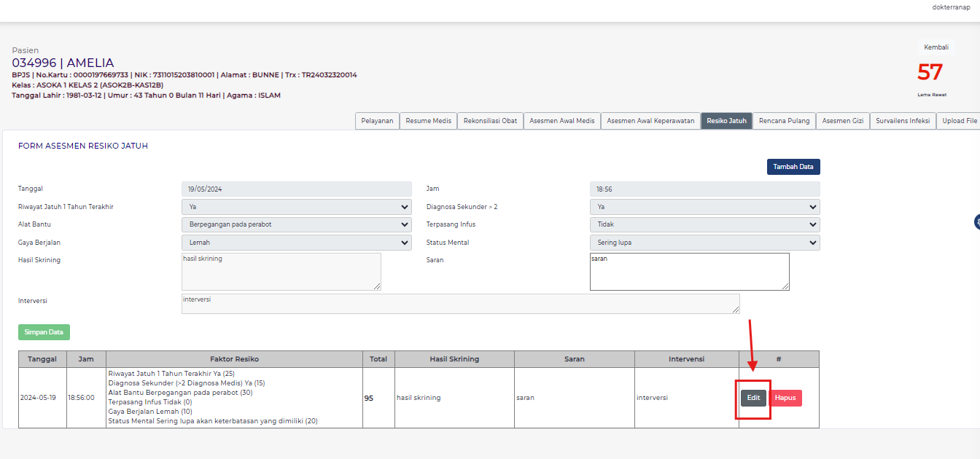Select the Rencana Pulang tab
The height and width of the screenshot is (459, 980).
784,120
